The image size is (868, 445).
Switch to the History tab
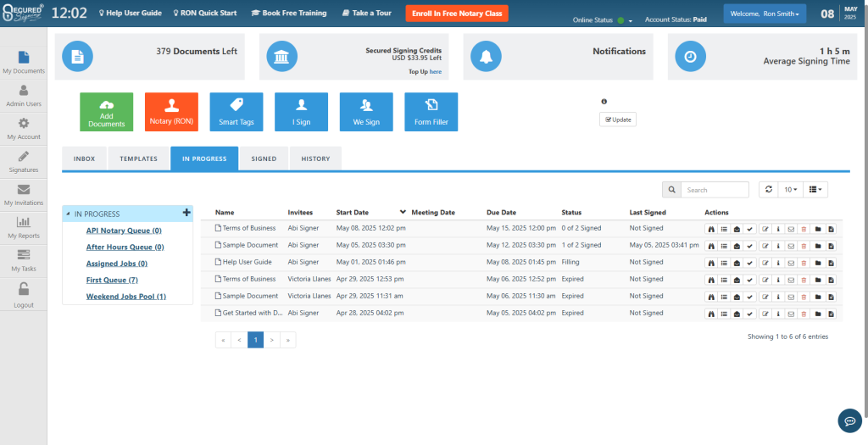[x=315, y=159]
